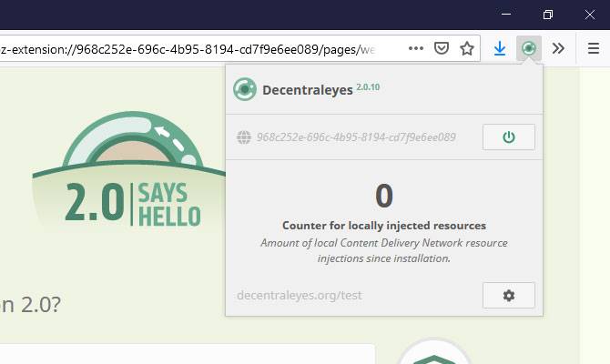
Task: Click the Decentraleyes logo in popup header
Action: click(x=245, y=89)
